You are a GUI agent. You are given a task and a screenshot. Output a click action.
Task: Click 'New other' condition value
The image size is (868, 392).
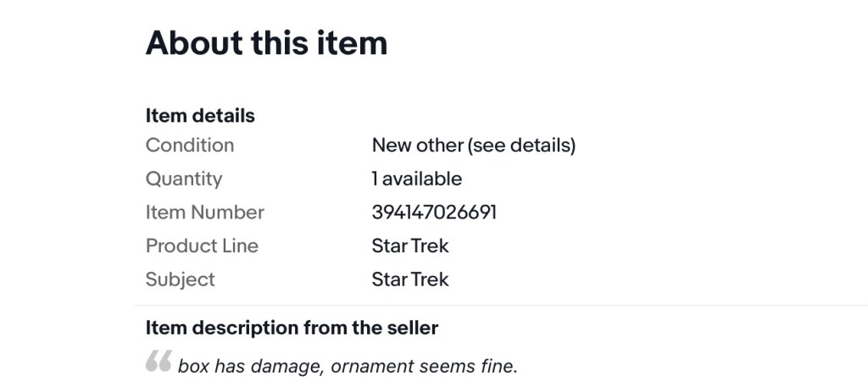[x=417, y=145]
